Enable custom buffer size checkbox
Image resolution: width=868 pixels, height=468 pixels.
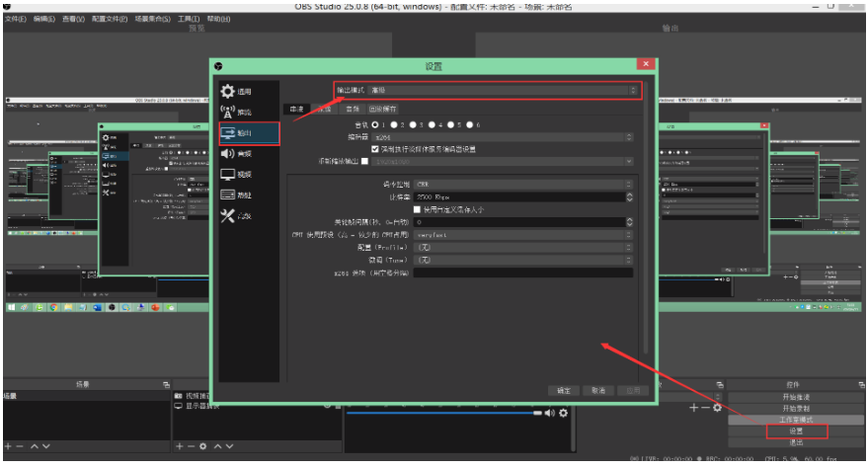(x=418, y=209)
